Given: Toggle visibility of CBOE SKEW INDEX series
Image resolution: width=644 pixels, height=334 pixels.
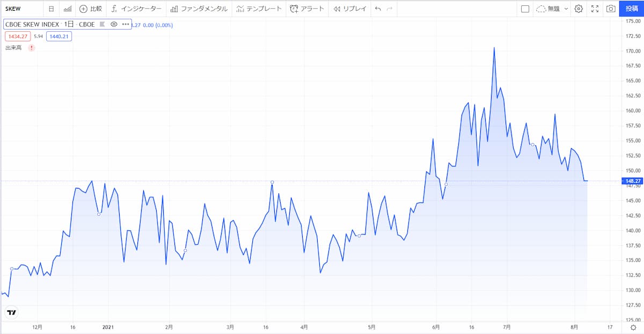Looking at the screenshot, I should (x=114, y=24).
